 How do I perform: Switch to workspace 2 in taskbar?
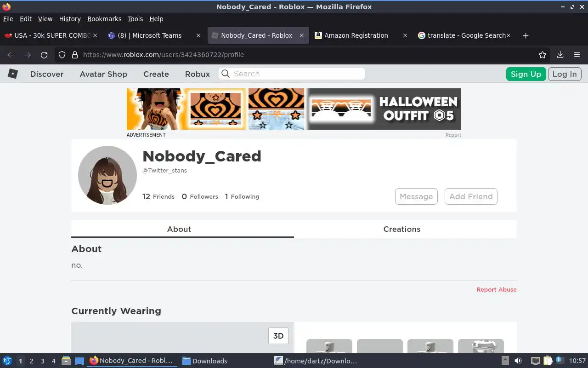[x=31, y=361]
